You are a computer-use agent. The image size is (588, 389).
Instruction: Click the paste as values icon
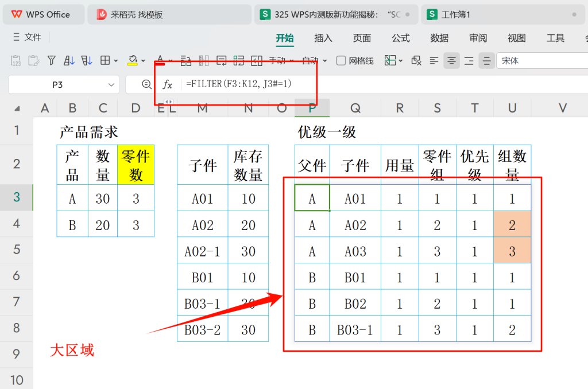[16, 60]
